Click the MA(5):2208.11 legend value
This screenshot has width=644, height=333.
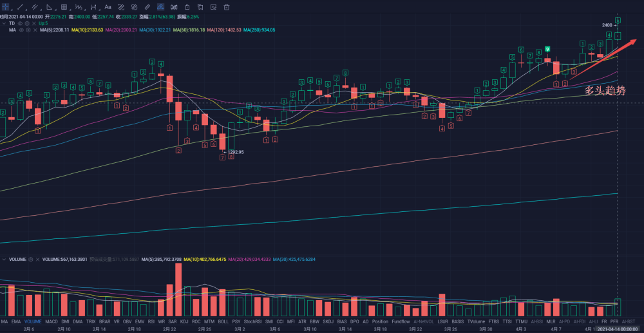54,30
